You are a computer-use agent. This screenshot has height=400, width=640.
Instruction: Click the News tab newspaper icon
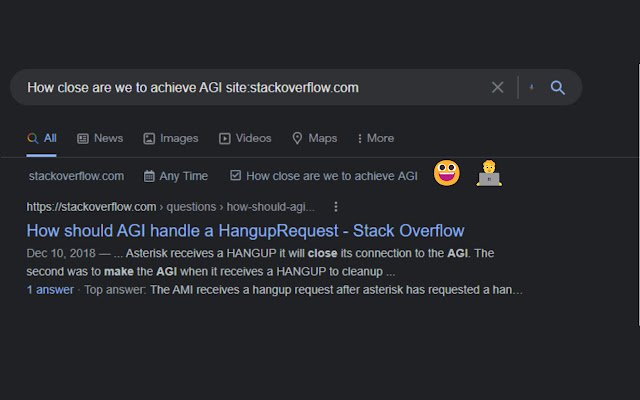pyautogui.click(x=83, y=138)
